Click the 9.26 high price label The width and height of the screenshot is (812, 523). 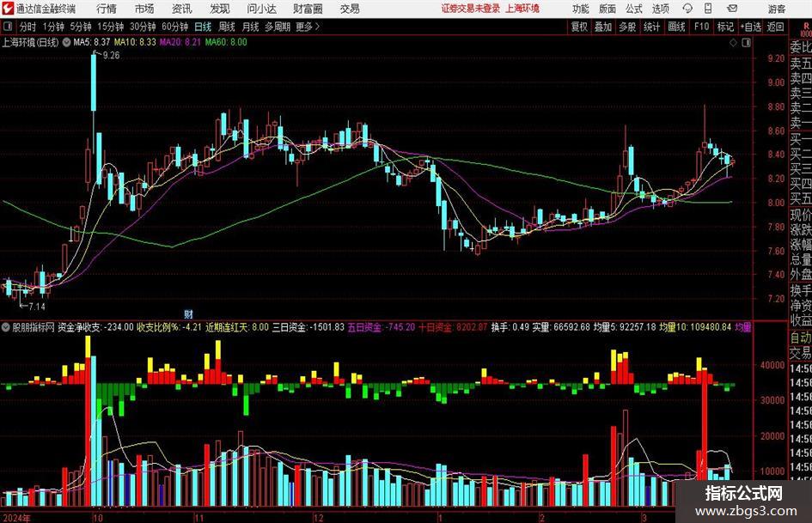click(111, 56)
